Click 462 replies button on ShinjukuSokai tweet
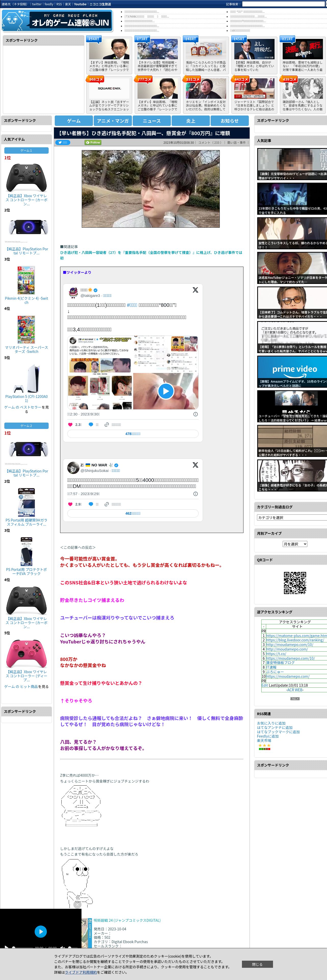The width and height of the screenshot is (327, 980). (x=133, y=513)
